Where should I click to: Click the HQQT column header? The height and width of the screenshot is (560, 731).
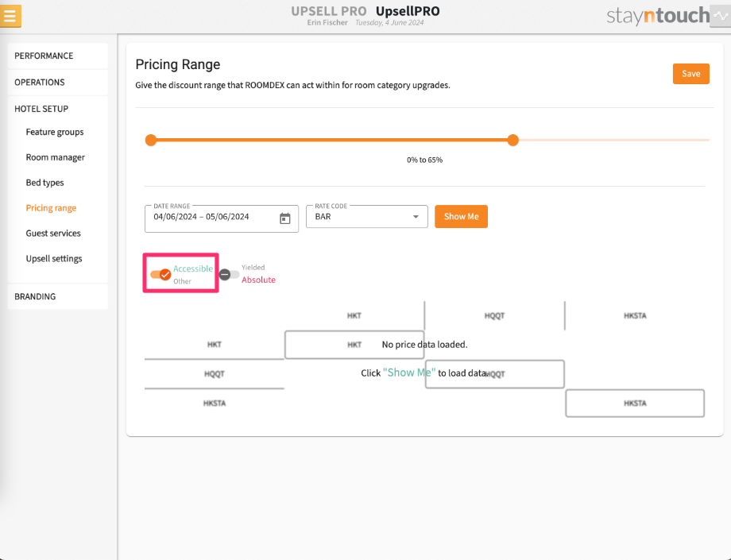494,316
